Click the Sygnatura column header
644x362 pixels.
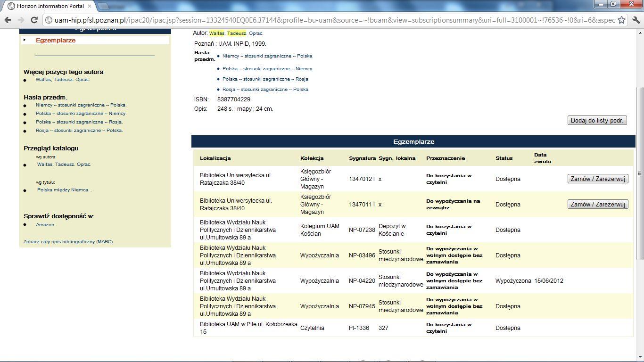pyautogui.click(x=362, y=158)
